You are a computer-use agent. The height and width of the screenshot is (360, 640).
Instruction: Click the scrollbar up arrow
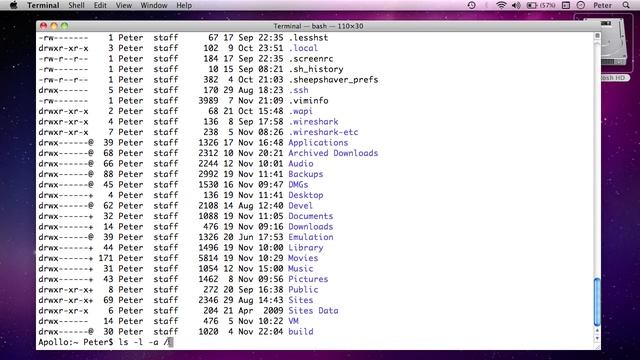(x=597, y=331)
